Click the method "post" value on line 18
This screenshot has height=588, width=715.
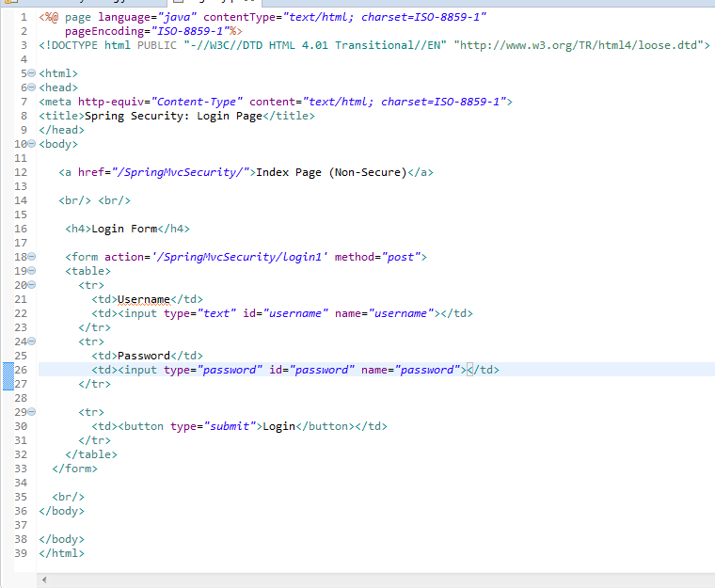pyautogui.click(x=401, y=257)
